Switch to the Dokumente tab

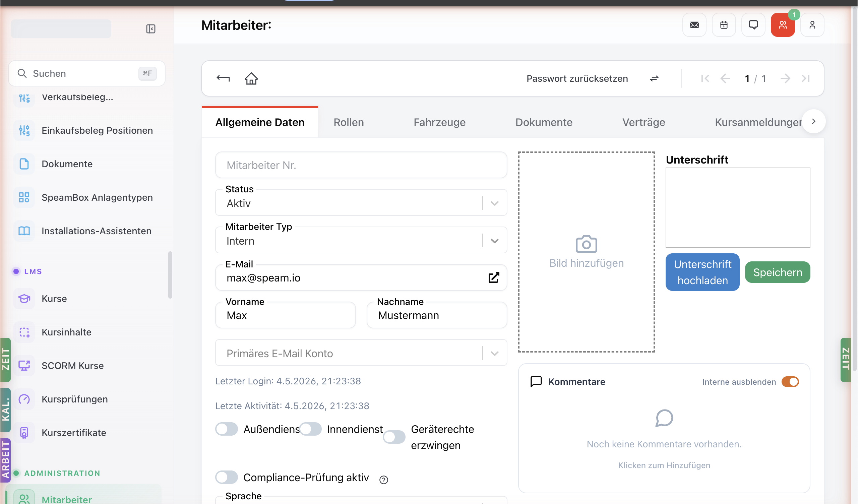(x=544, y=122)
